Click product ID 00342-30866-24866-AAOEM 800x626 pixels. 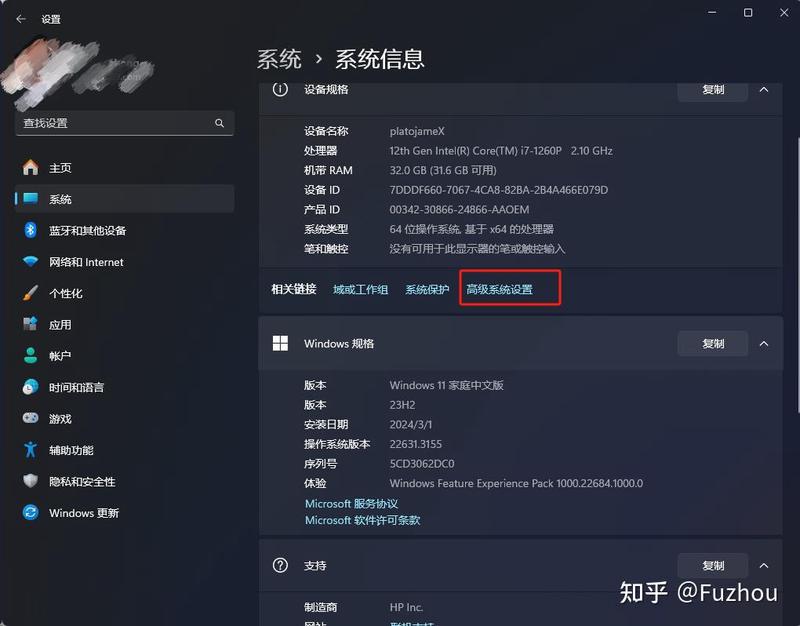pyautogui.click(x=459, y=209)
